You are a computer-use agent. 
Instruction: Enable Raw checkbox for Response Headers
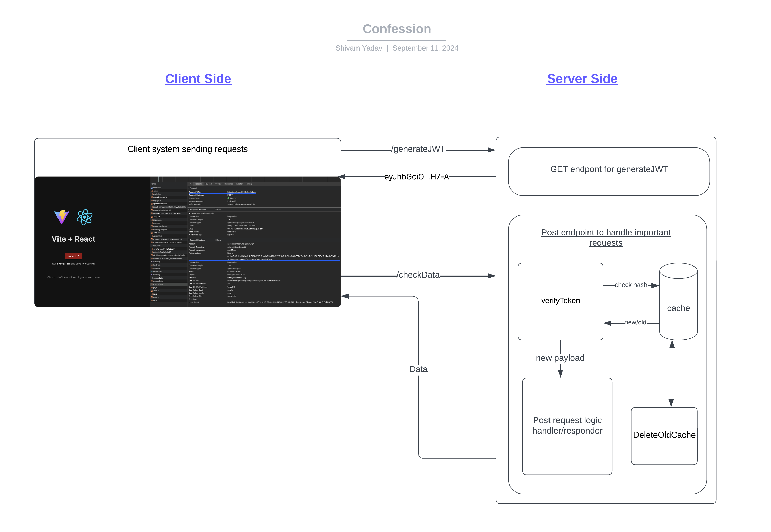[216, 210]
